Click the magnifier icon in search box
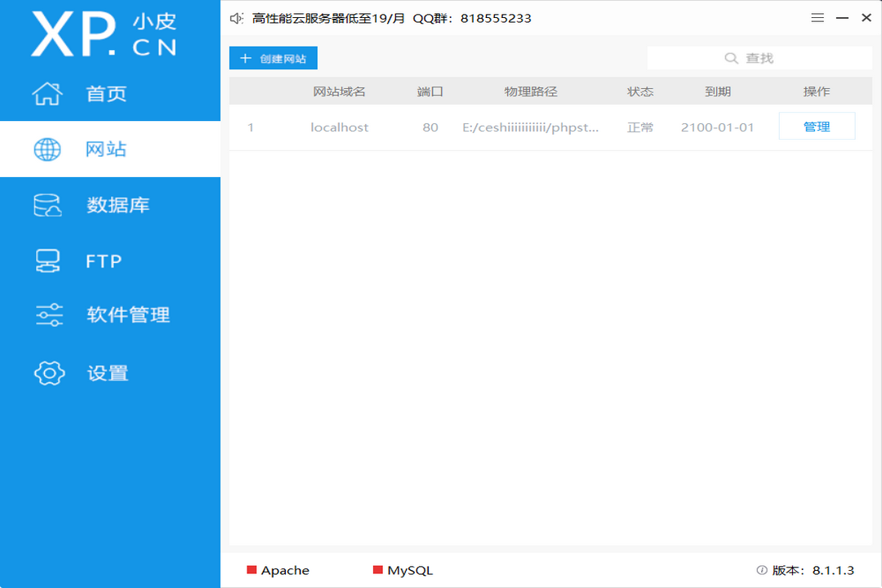Screen dimensions: 882x588 tap(731, 58)
